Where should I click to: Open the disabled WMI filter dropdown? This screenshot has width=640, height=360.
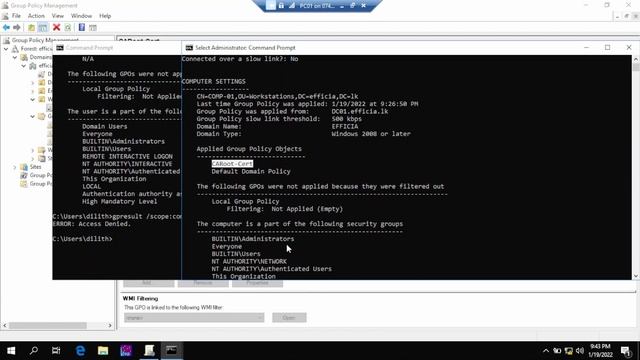194,318
